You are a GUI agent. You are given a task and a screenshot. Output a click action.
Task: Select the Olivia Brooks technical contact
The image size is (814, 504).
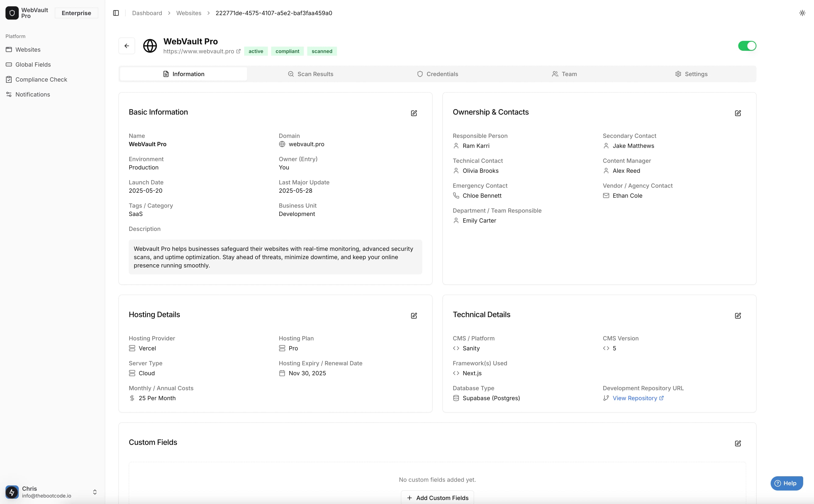click(480, 171)
